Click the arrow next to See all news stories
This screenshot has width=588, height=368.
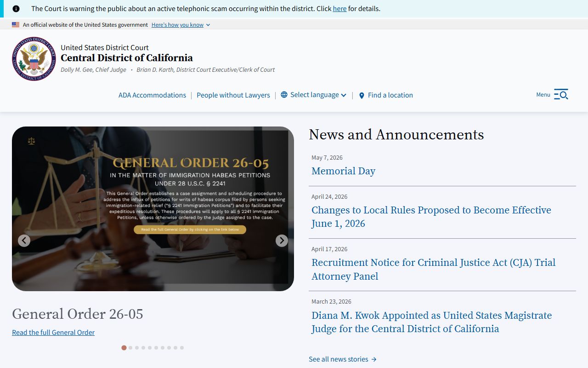[x=374, y=359]
